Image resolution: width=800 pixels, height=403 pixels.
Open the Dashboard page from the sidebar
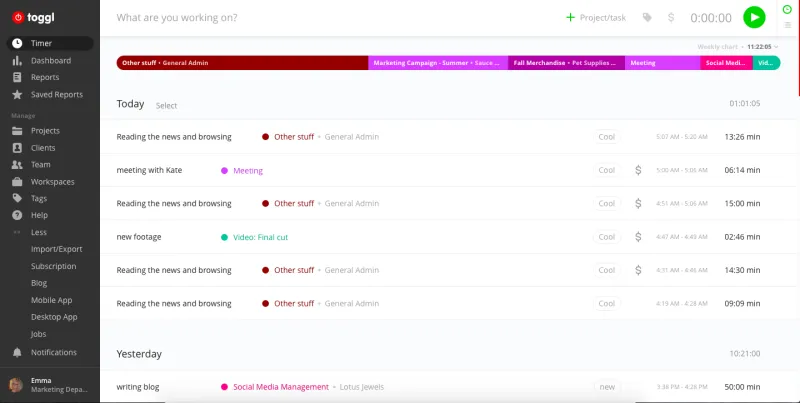point(50,60)
